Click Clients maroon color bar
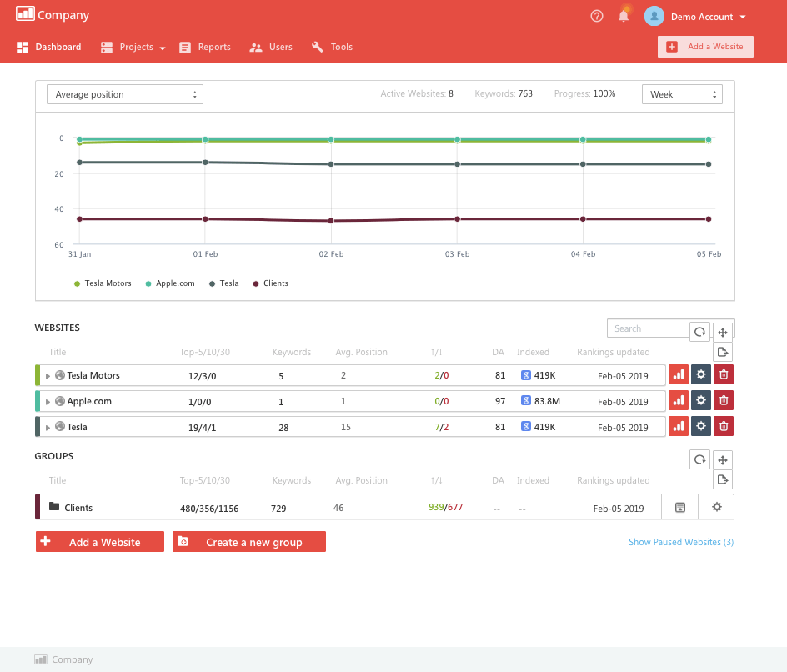The height and width of the screenshot is (672, 787). (x=38, y=507)
